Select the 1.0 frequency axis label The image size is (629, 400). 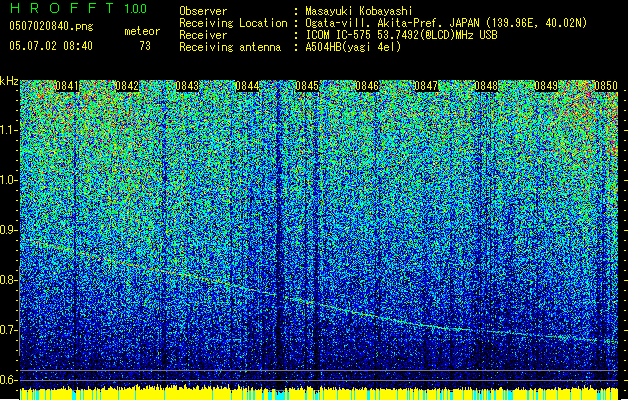10,180
